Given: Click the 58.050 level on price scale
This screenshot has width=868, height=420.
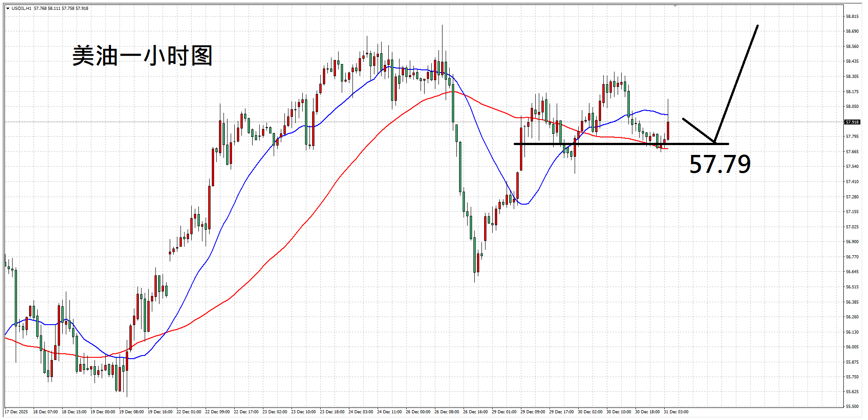Looking at the screenshot, I should [852, 107].
